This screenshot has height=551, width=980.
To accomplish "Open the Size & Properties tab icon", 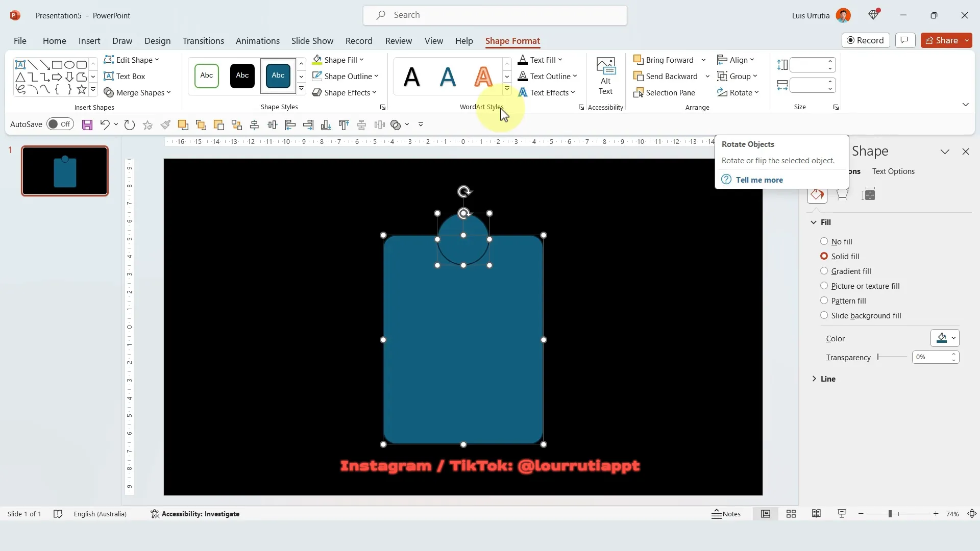I will click(x=868, y=194).
